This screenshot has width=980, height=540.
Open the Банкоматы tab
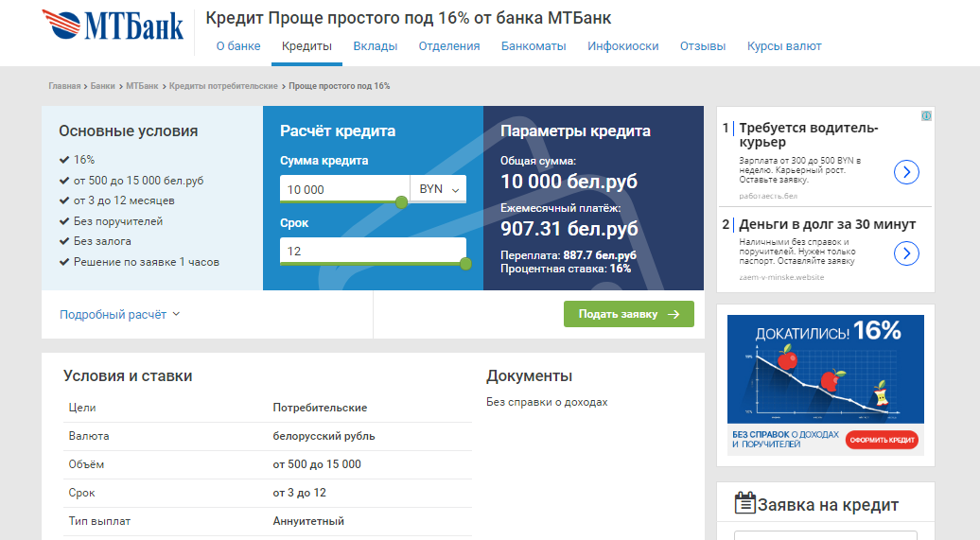(534, 46)
